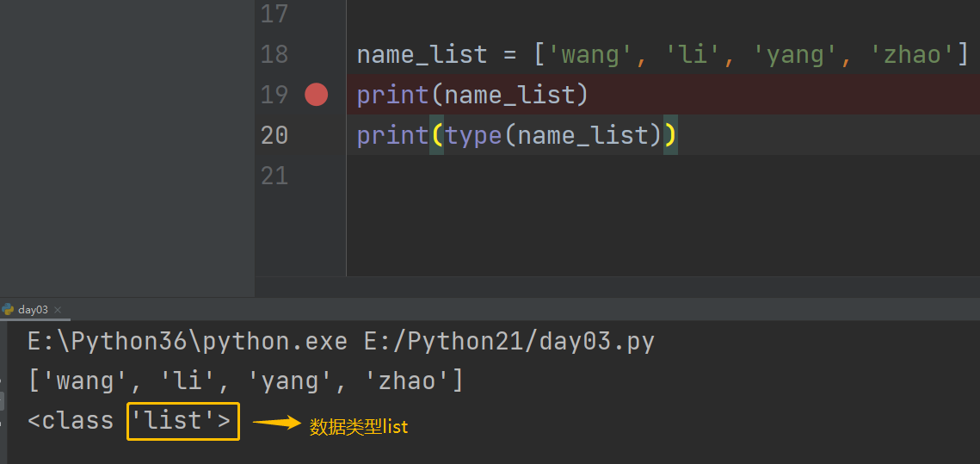Place cursor on 'wang' string in line 18
980x464 pixels.
coord(590,54)
